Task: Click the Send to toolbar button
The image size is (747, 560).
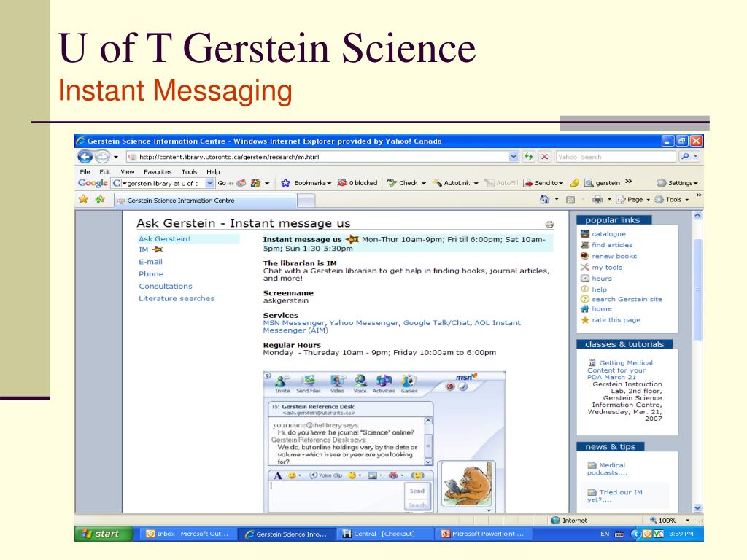Action: [543, 183]
